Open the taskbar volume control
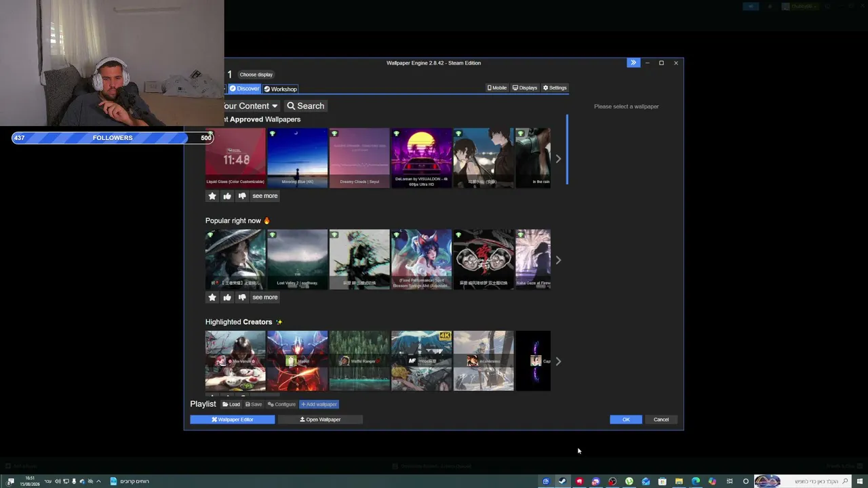The image size is (868, 488). coord(58,481)
